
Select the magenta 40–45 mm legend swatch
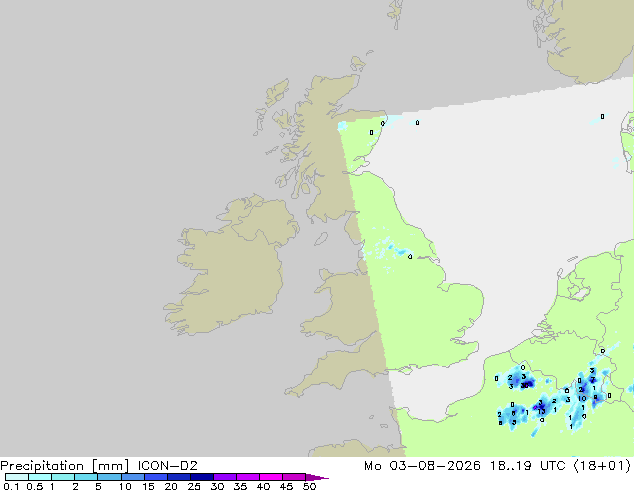coord(271,477)
